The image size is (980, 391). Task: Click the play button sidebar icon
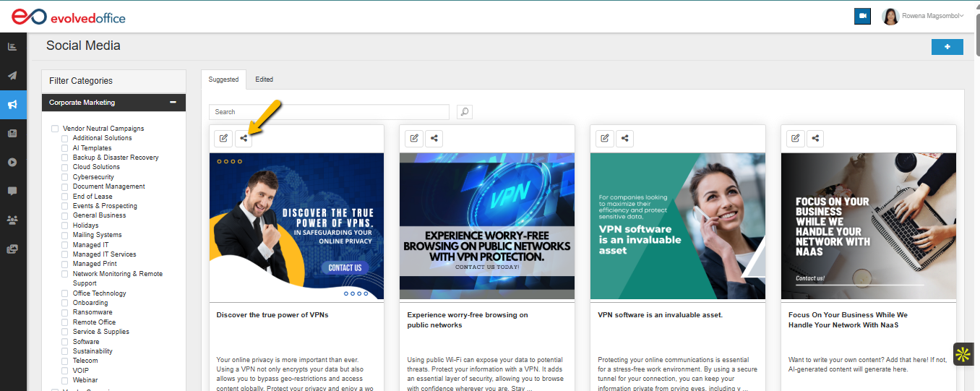point(12,162)
